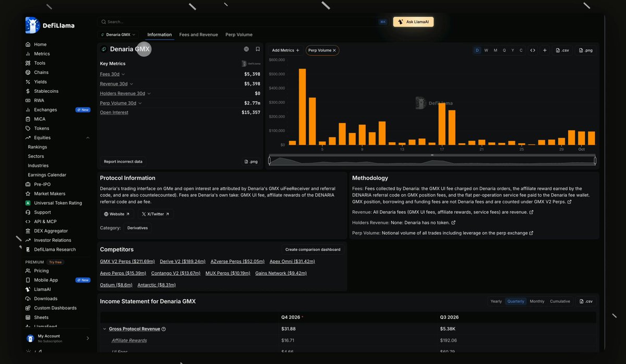Click the Chains icon in the sidebar
Image resolution: width=626 pixels, height=364 pixels.
click(x=28, y=72)
